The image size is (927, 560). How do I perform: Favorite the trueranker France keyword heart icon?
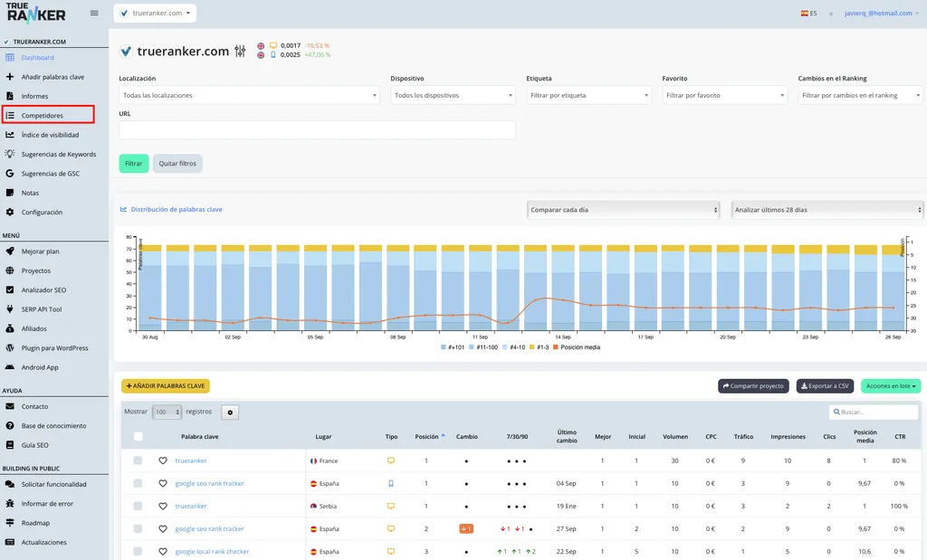pyautogui.click(x=163, y=460)
